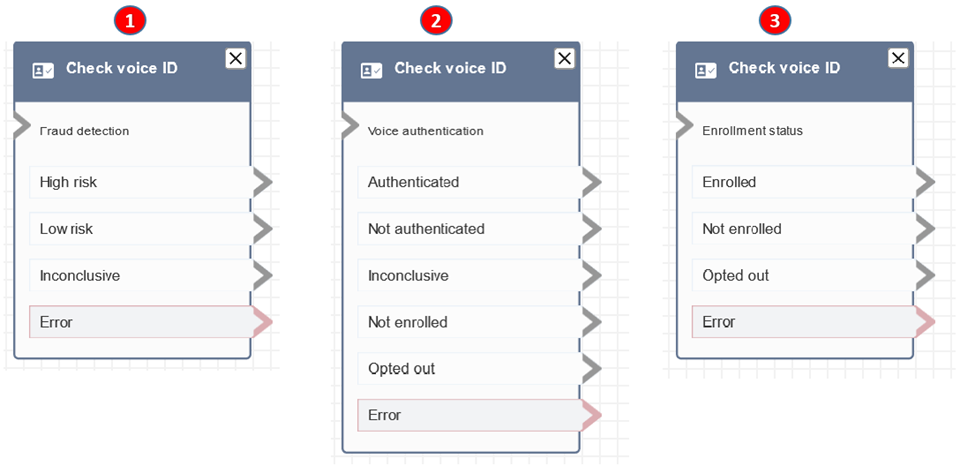This screenshot has height=466, width=960.
Task: Click the Error branch in Voice authentication block
Action: coord(468,415)
